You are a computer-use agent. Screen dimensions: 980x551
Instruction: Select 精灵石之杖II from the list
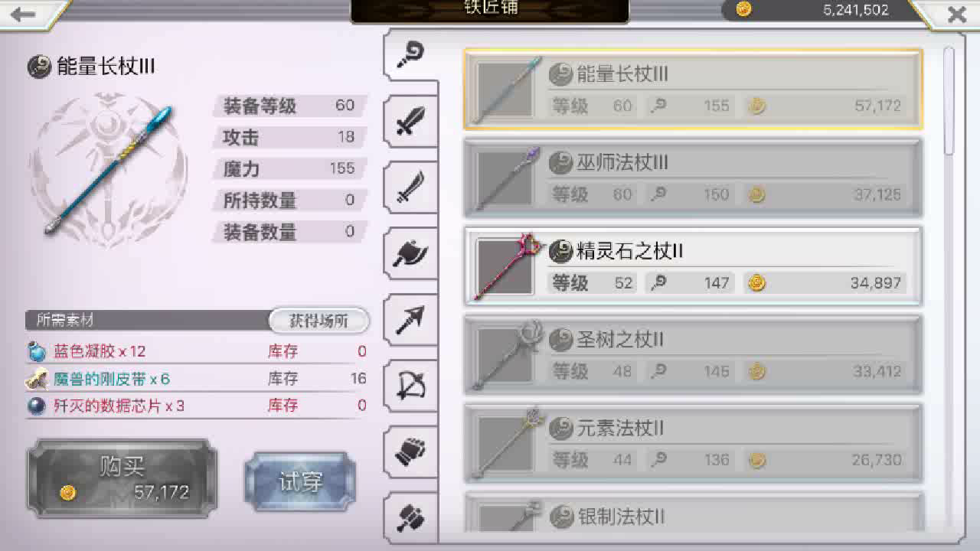tap(693, 266)
